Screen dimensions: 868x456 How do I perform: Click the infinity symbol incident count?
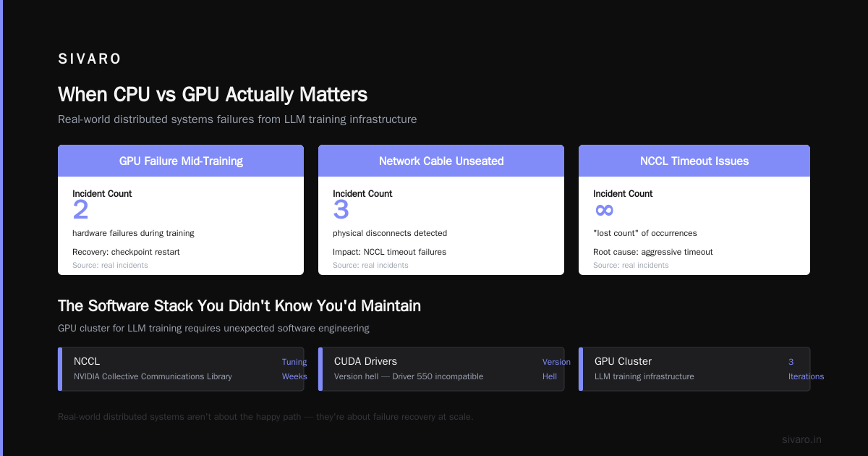pyautogui.click(x=604, y=210)
